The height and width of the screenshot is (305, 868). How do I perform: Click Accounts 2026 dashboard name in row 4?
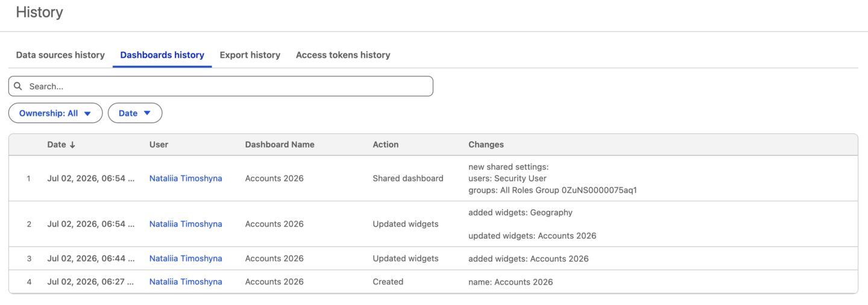274,282
